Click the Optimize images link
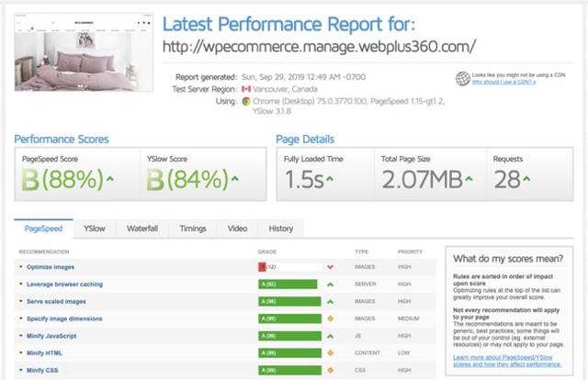 point(51,267)
